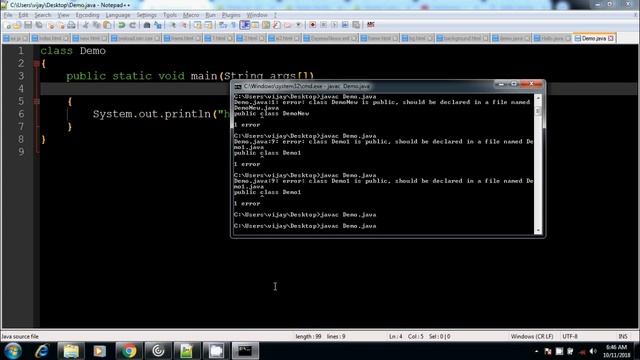Click the Open file toolbar icon
The width and height of the screenshot is (640, 360).
pyautogui.click(x=17, y=25)
